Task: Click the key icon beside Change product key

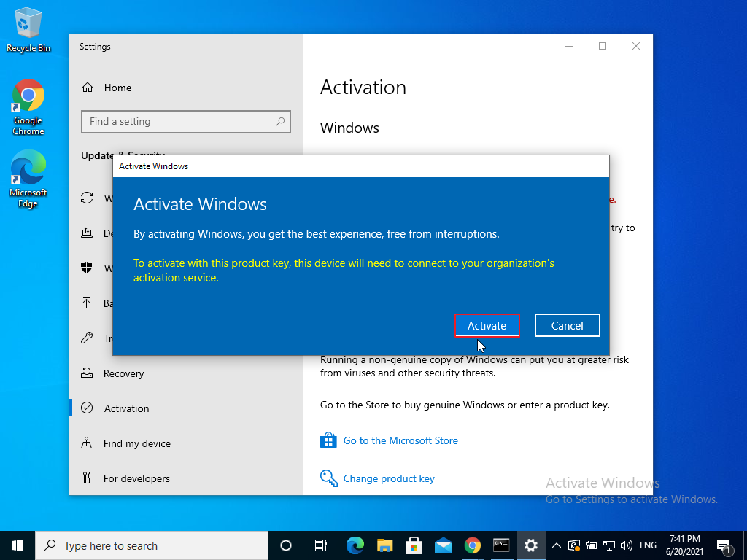Action: (x=329, y=478)
